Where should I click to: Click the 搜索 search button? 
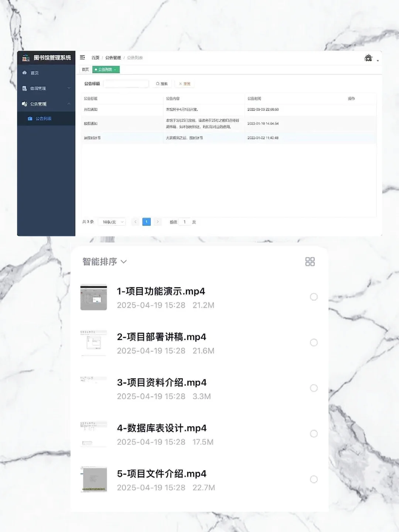(162, 83)
